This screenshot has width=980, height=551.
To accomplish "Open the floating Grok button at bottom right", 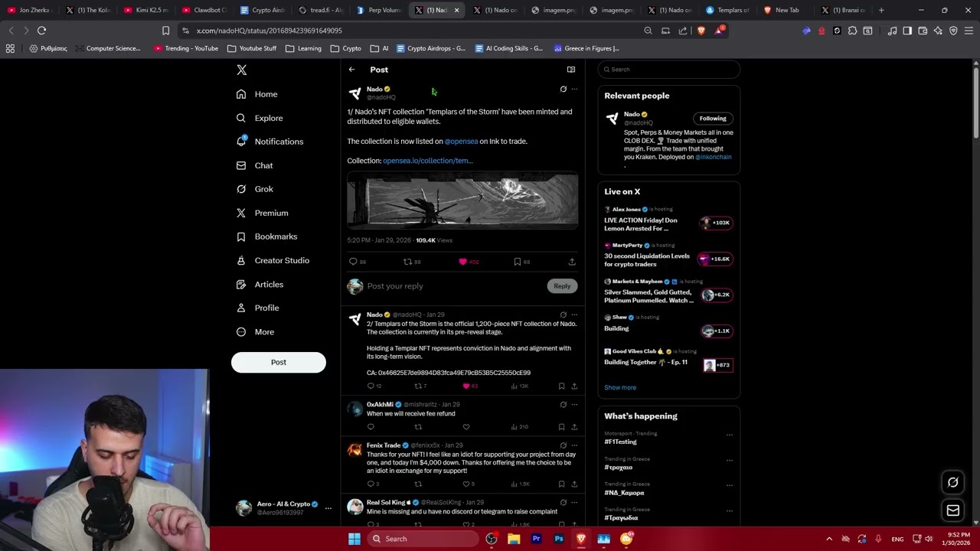I will click(953, 483).
